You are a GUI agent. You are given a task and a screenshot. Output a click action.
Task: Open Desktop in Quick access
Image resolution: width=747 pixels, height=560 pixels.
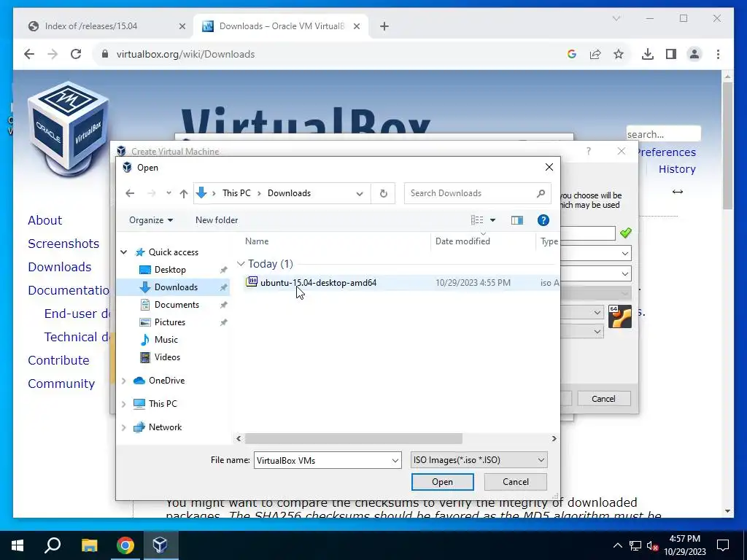coord(170,270)
